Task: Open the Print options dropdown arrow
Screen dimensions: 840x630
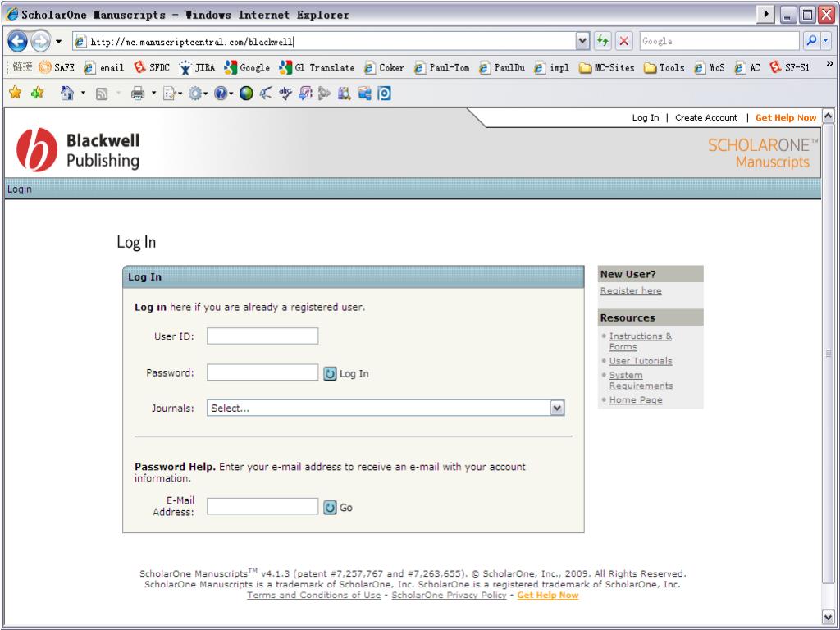Action: click(153, 94)
